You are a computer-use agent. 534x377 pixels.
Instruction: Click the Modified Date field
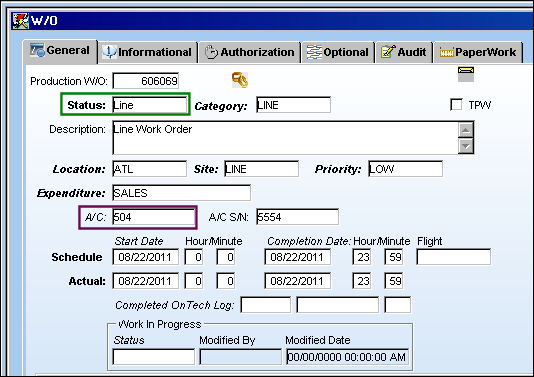click(x=347, y=357)
